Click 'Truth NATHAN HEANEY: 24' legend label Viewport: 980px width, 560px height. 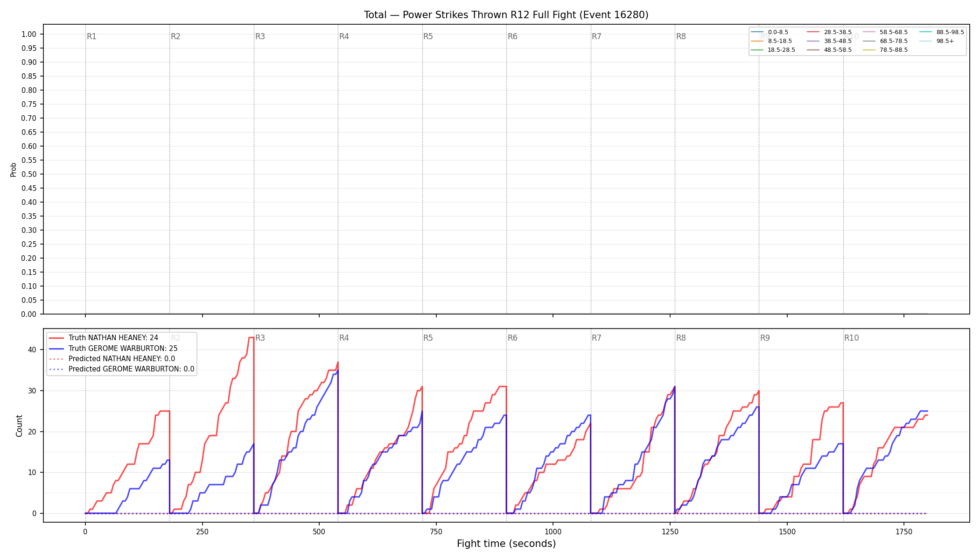pos(113,338)
